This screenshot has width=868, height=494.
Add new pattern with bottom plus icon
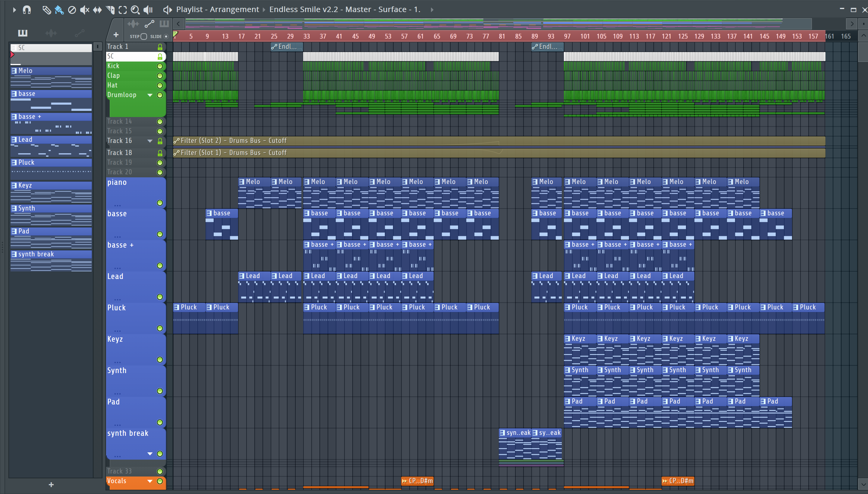click(x=51, y=484)
